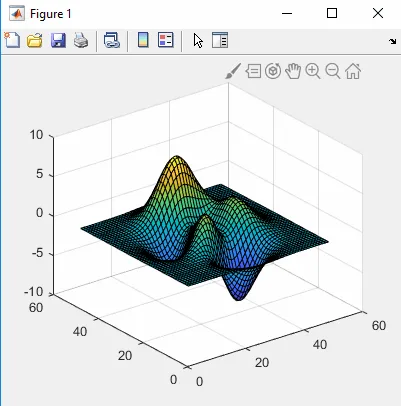Activate the data brushing tool on the axes
The width and height of the screenshot is (401, 406).
point(233,71)
